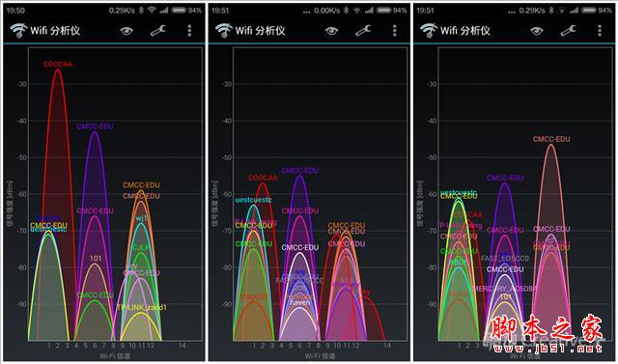Tap the battery icon in middle screen status bar
The height and width of the screenshot is (364, 618).
point(383,11)
